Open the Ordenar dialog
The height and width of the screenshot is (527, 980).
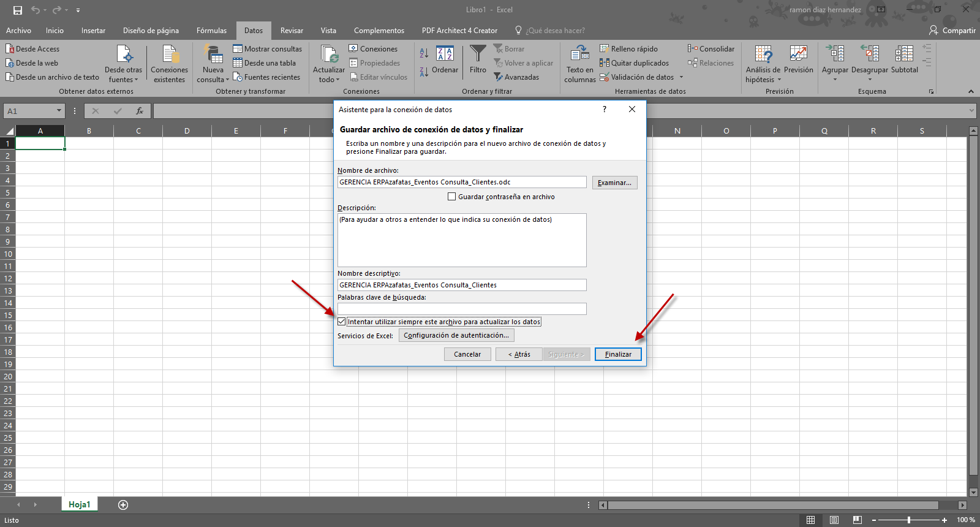click(x=445, y=60)
